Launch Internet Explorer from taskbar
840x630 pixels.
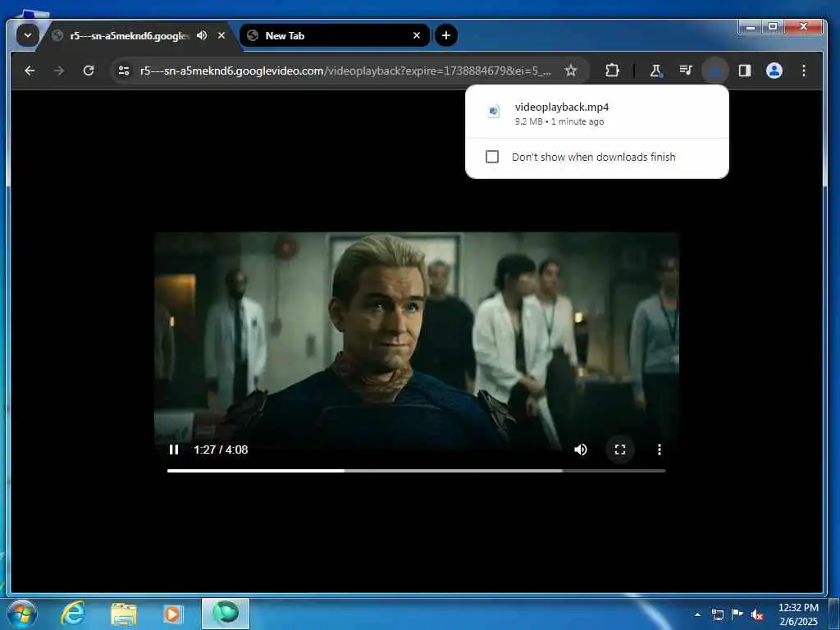73,614
